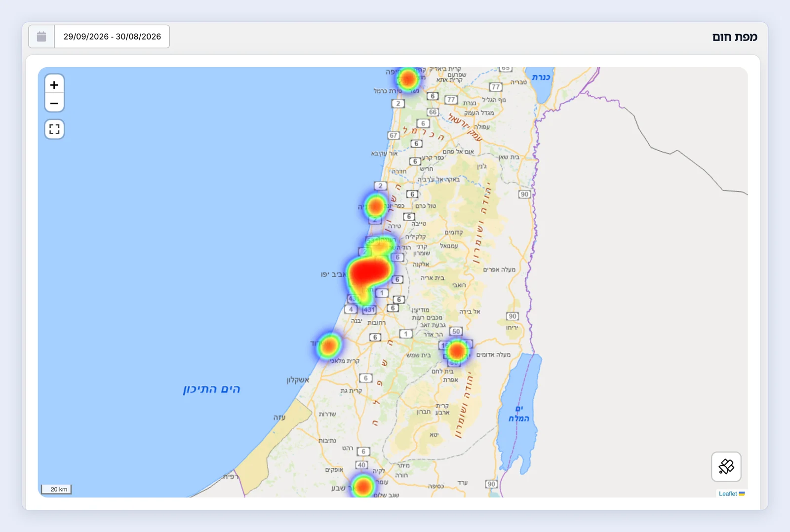790x532 pixels.
Task: Click the 'קרית גת' label
Action: point(351,391)
